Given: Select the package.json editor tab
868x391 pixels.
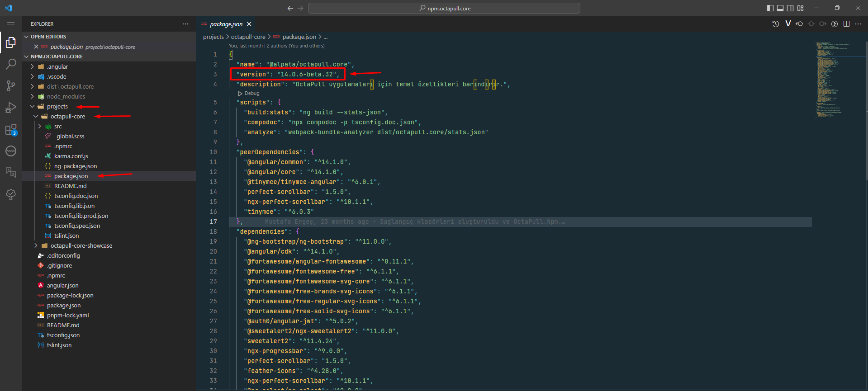Looking at the screenshot, I should [226, 24].
